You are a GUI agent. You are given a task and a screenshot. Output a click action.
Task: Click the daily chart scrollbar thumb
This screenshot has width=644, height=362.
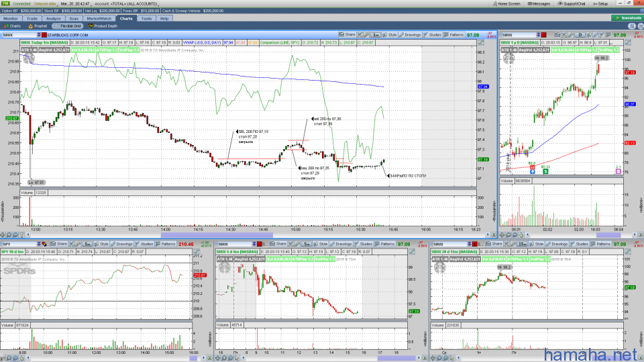coord(608,235)
